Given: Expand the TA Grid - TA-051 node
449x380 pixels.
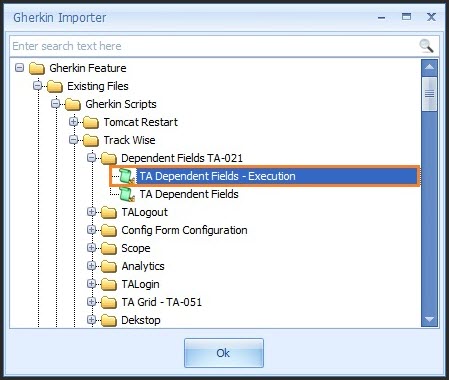Looking at the screenshot, I should [x=92, y=302].
